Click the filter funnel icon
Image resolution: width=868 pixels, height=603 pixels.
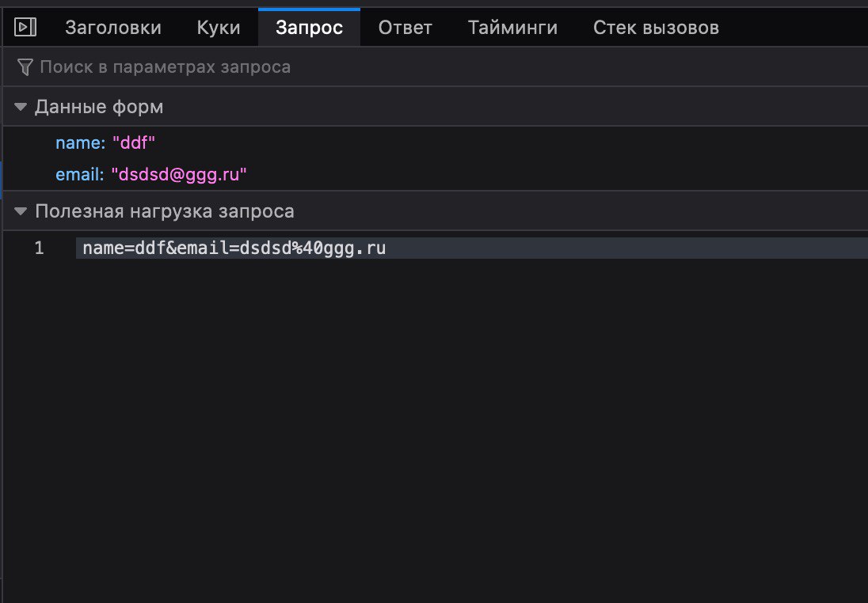pyautogui.click(x=25, y=67)
